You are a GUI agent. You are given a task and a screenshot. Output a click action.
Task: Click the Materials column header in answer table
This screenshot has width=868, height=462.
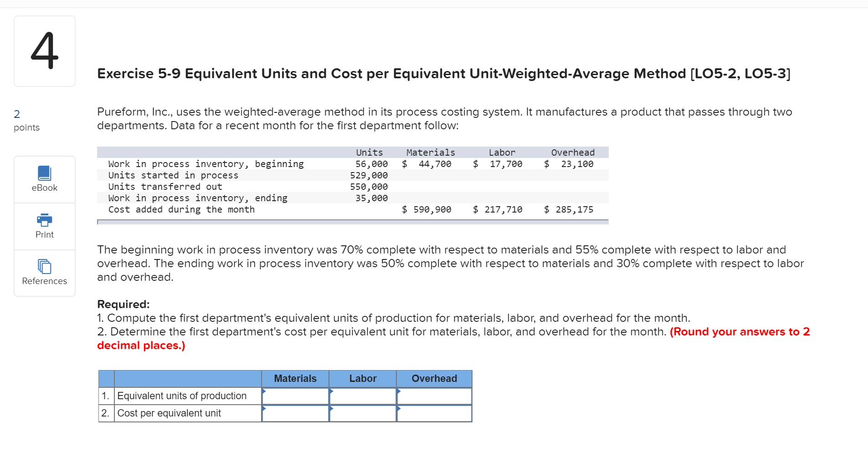click(x=295, y=379)
